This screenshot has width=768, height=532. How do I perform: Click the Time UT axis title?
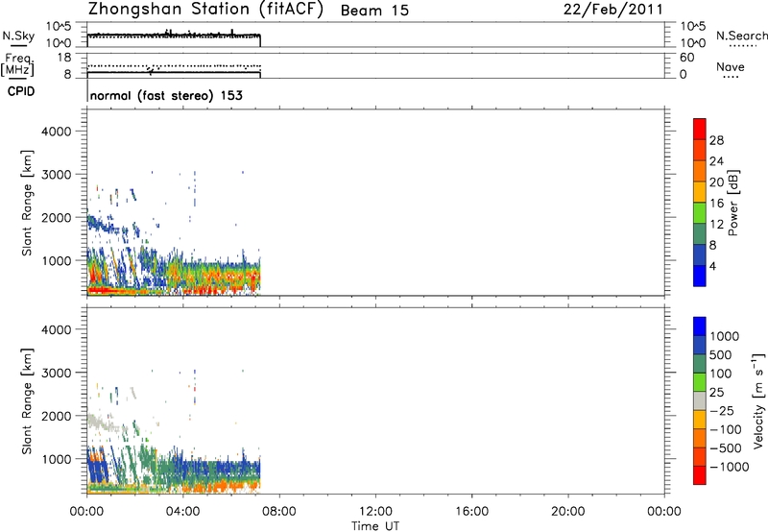click(x=375, y=526)
